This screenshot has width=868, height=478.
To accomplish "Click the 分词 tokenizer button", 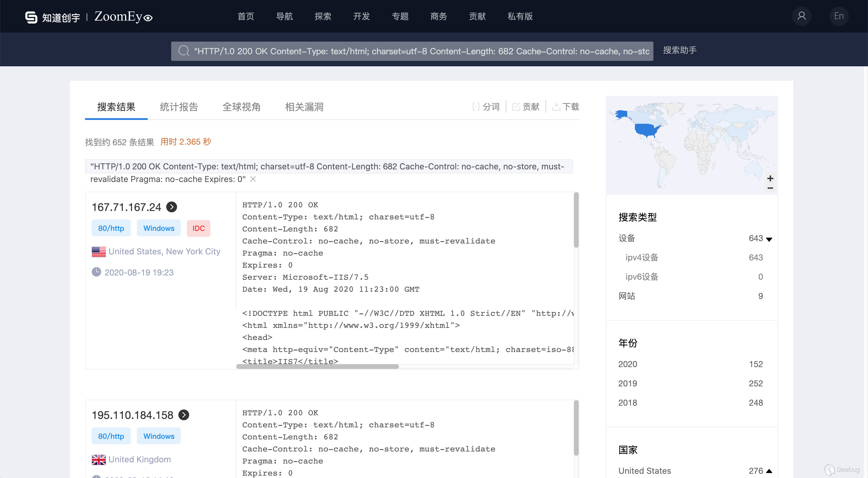I will (486, 107).
